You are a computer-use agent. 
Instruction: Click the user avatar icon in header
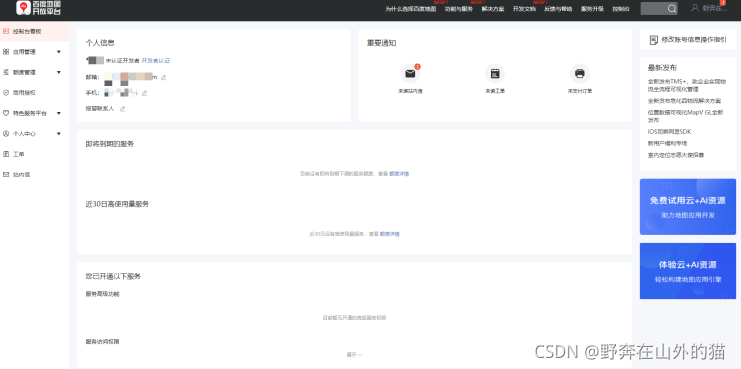(x=695, y=8)
